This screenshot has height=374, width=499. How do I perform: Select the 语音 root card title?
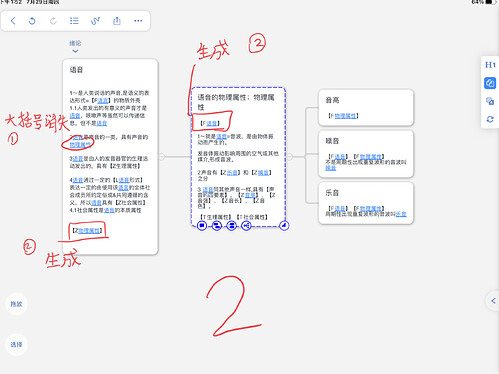coord(76,70)
